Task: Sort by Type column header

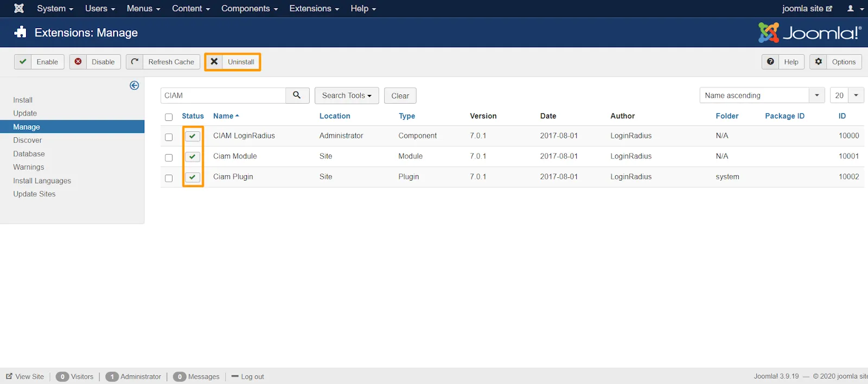Action: pos(407,116)
